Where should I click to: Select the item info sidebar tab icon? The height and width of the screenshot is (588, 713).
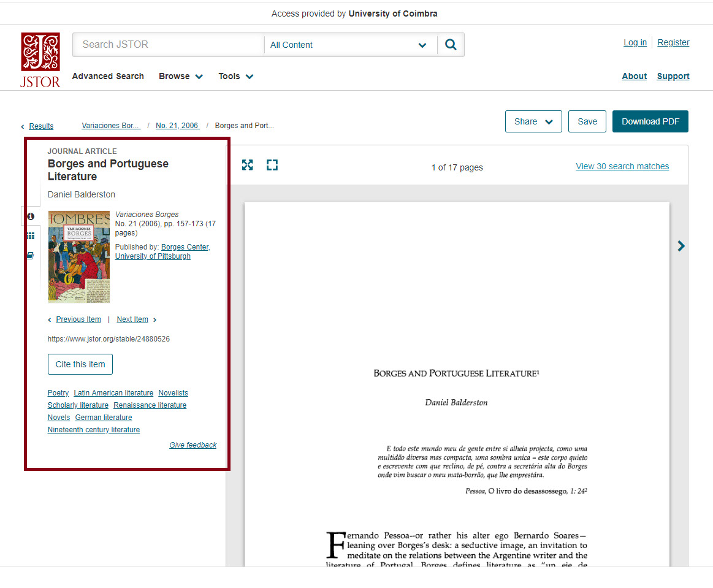(x=31, y=216)
